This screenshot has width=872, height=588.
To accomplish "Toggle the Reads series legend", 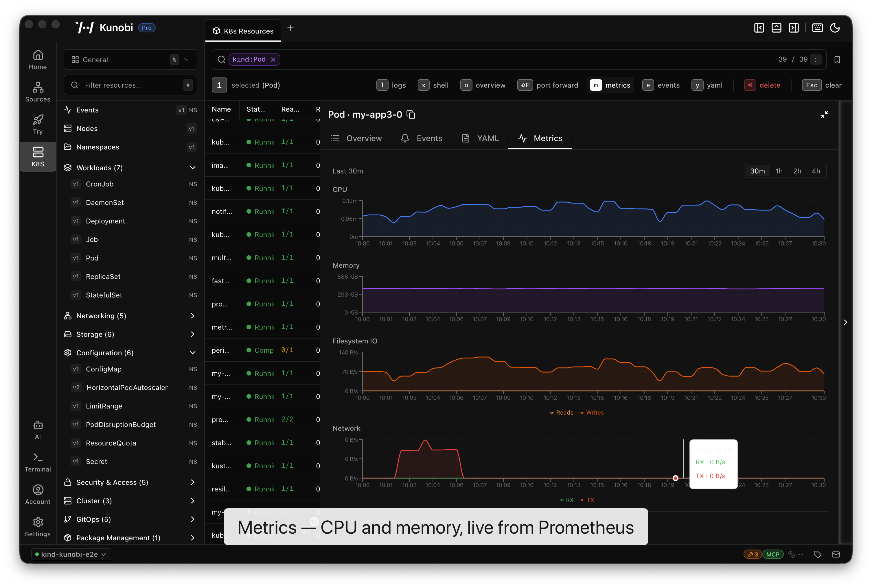I will pos(561,413).
